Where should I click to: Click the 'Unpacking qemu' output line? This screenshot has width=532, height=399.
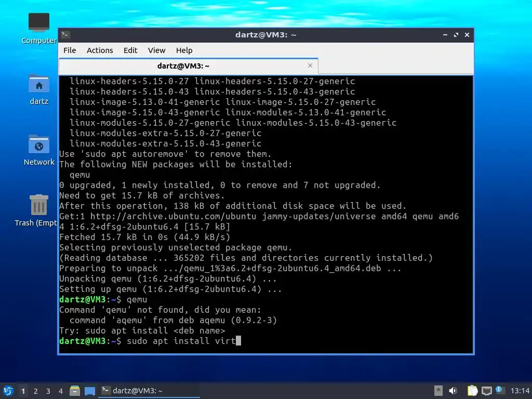pyautogui.click(x=168, y=279)
